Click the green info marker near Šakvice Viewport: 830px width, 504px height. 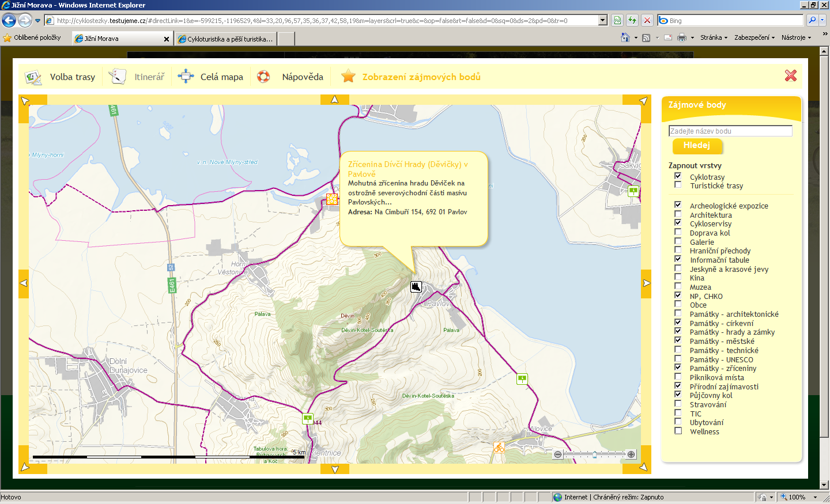click(x=633, y=191)
